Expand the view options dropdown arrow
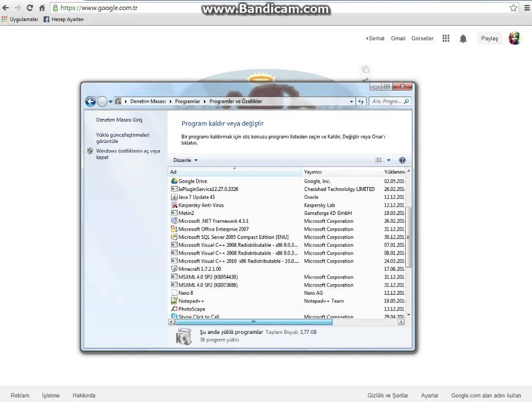Image resolution: width=532 pixels, height=402 pixels. pyautogui.click(x=389, y=160)
